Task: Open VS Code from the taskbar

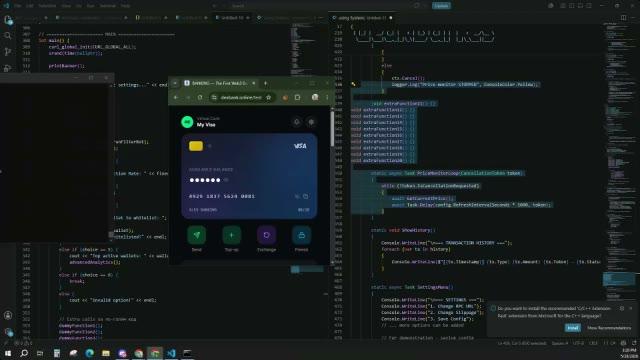Action: click(171, 353)
